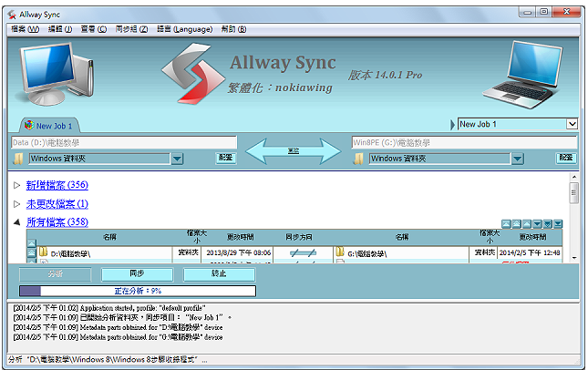588x370 pixels.
Task: Click the double-down page icon above the table
Action: click(548, 224)
